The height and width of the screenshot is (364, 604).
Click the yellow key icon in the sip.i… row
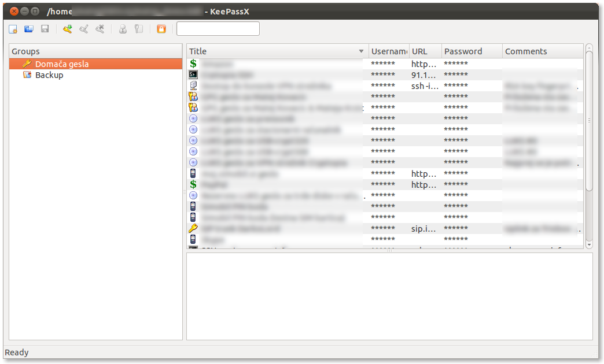point(193,228)
